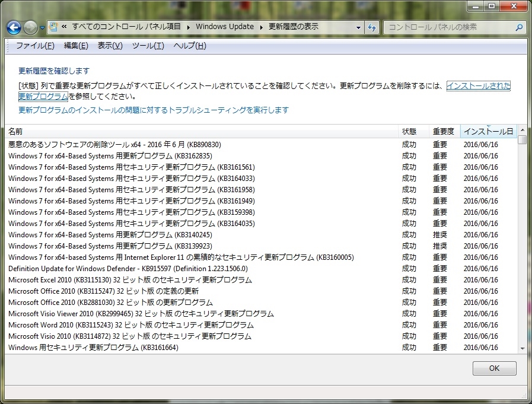Select the KB3139923 update row
Screen dimensions: 532x404
point(261,246)
